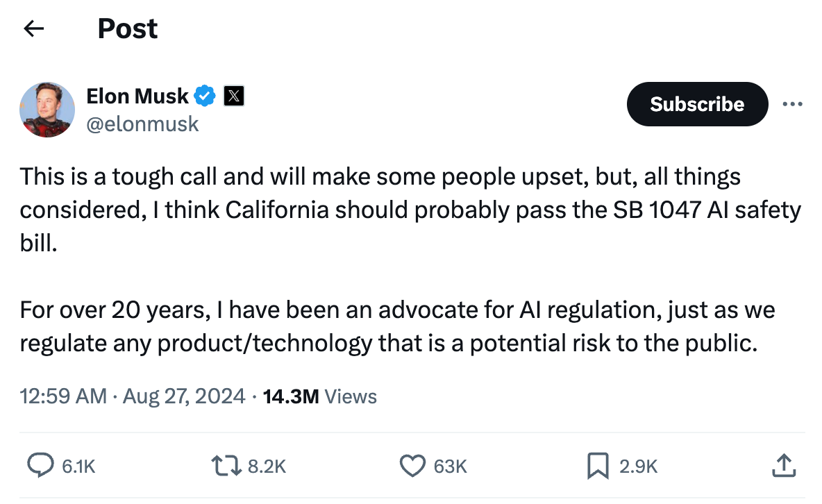
Task: View the 14.3M Views analytics
Action: (x=320, y=396)
